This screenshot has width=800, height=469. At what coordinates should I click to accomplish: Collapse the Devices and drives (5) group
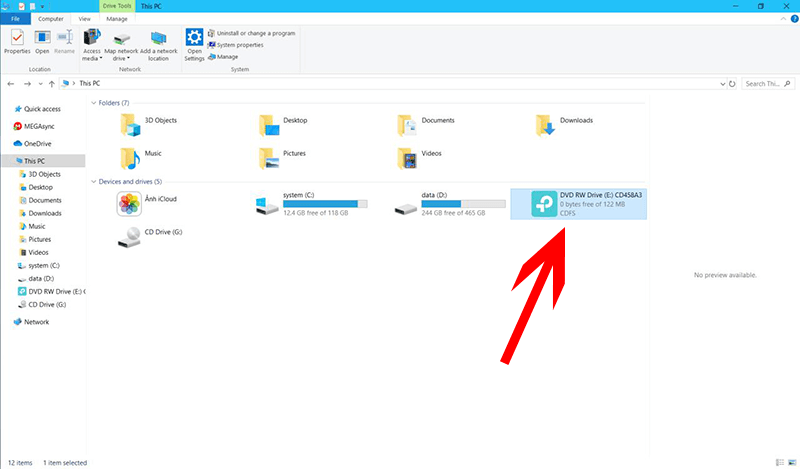tap(93, 182)
